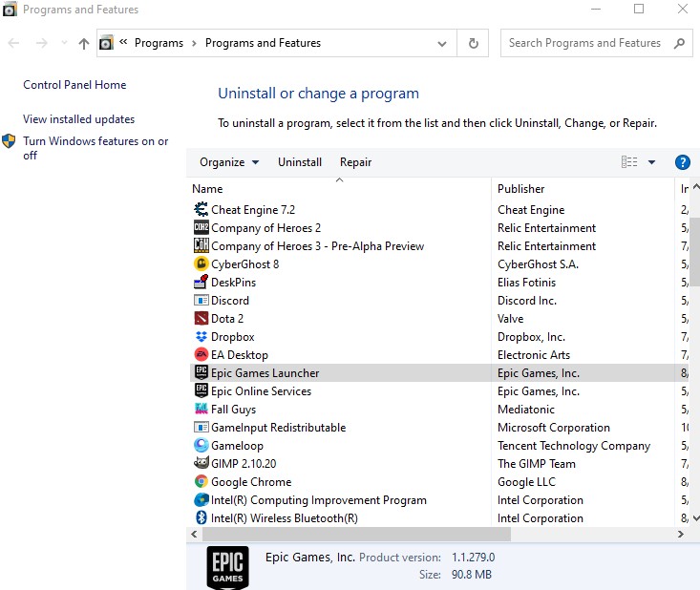Open Control Panel Home link
The height and width of the screenshot is (590, 700).
coord(74,85)
